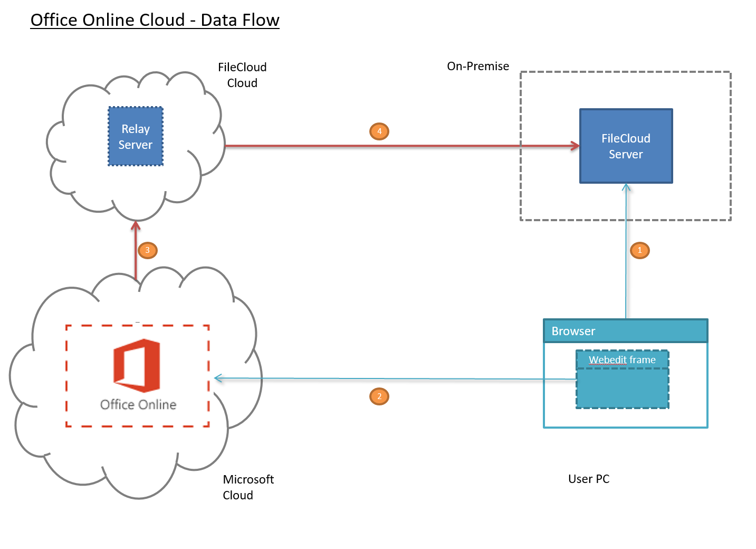Click the orange step 2 marker
The image size is (756, 549).
[x=379, y=396]
